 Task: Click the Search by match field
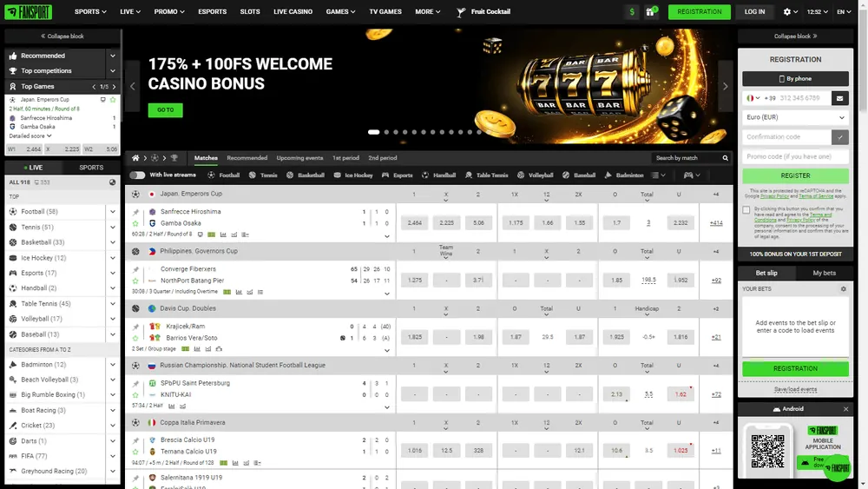(687, 158)
